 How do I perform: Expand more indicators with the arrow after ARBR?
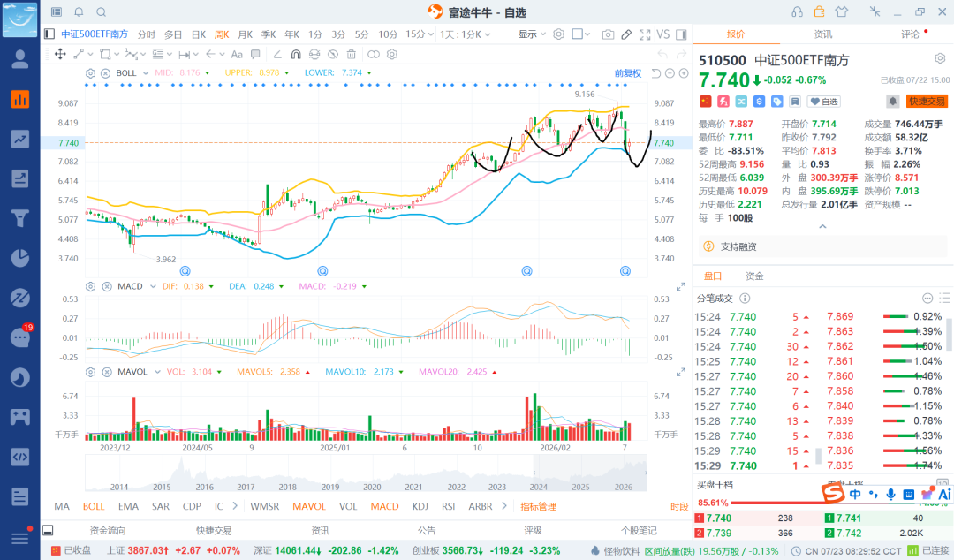tap(504, 506)
